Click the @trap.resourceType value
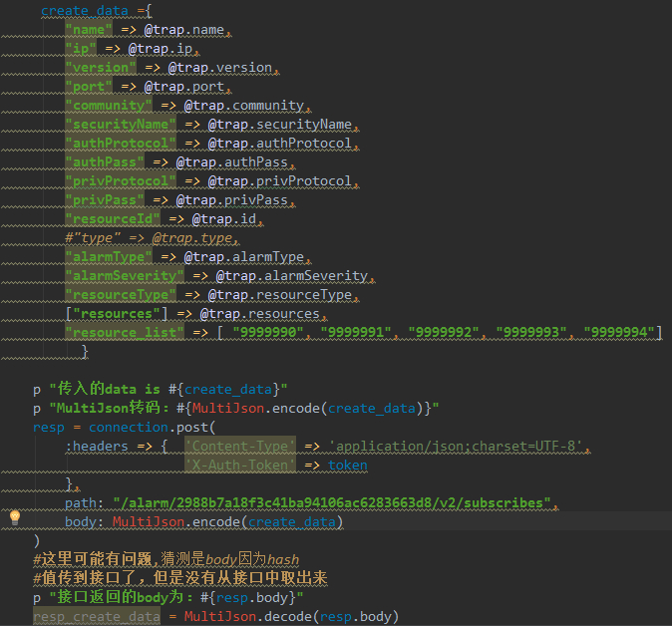The width and height of the screenshot is (672, 626). point(280,295)
